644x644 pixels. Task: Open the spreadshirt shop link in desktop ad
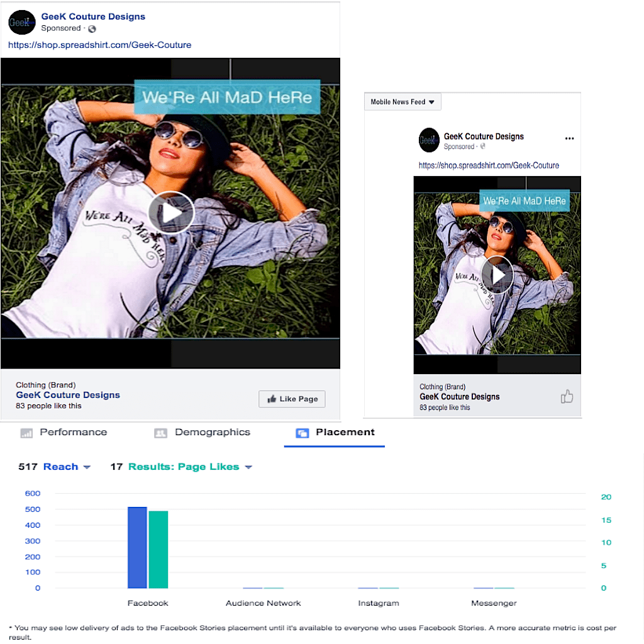tap(99, 45)
